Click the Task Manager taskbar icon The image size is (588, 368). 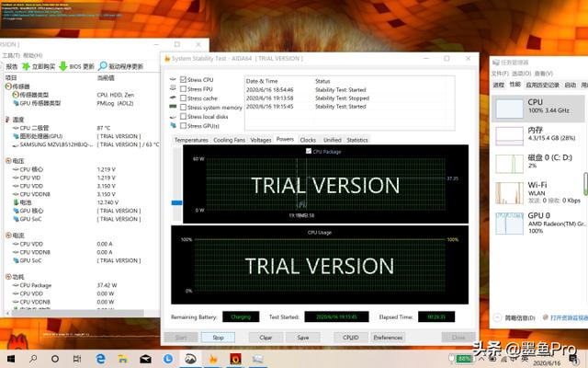258,359
